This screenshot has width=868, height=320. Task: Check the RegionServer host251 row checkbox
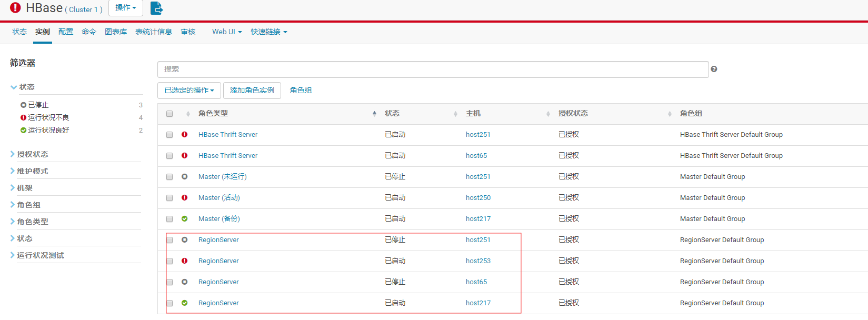pyautogui.click(x=169, y=240)
